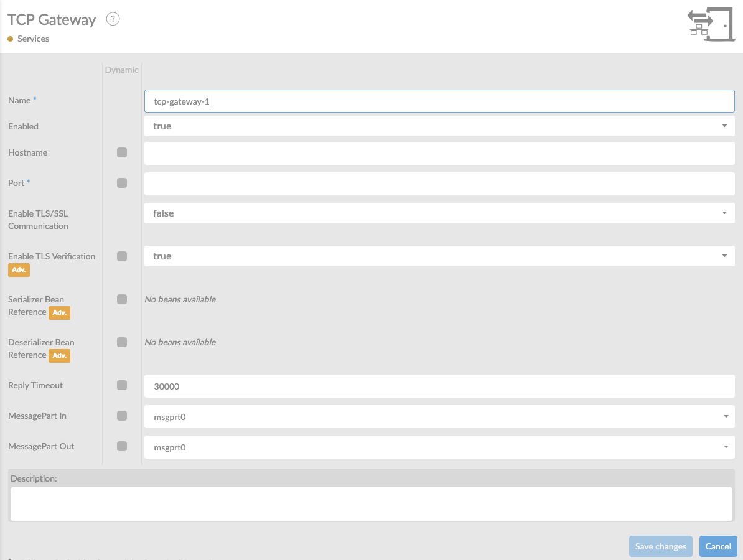Image resolution: width=743 pixels, height=560 pixels.
Task: Focus the Description text area
Action: coord(371,504)
